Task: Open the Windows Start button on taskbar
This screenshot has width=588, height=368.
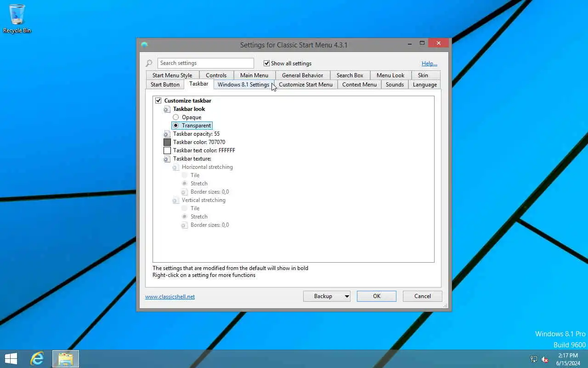Action: [x=11, y=359]
